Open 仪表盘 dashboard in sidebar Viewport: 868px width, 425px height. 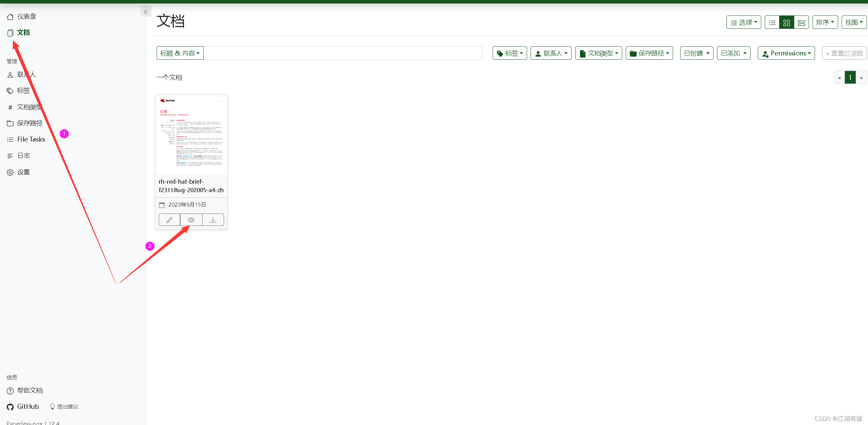tap(26, 17)
